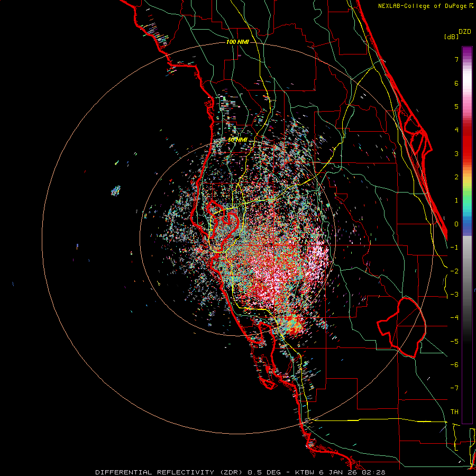Screen dimensions: 476x476
Task: Click the color scale value 4
Action: (x=456, y=130)
